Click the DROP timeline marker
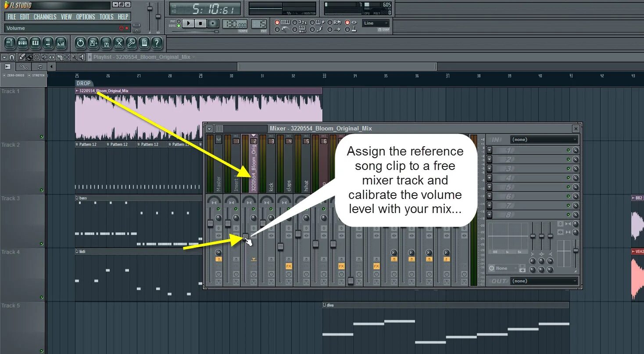This screenshot has width=644, height=354. tap(83, 83)
